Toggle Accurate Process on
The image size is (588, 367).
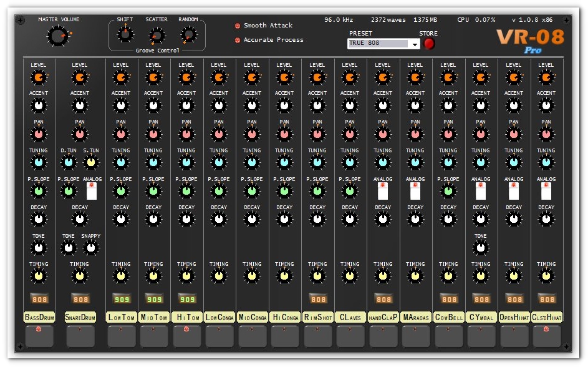point(238,39)
